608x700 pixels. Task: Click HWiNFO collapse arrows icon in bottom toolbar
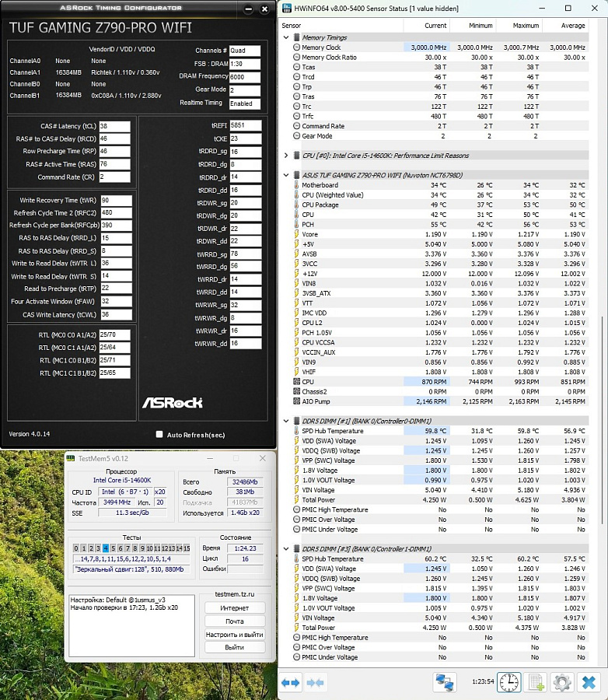tap(316, 683)
